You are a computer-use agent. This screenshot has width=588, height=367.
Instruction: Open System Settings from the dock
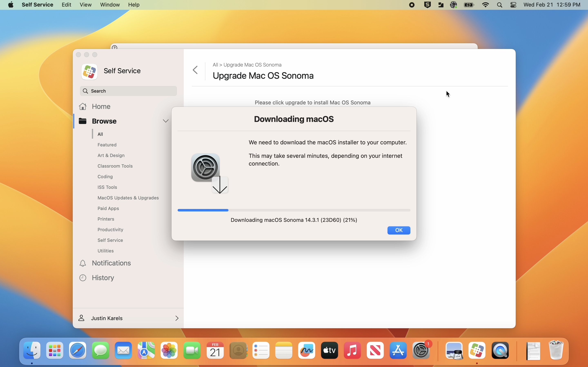[422, 350]
